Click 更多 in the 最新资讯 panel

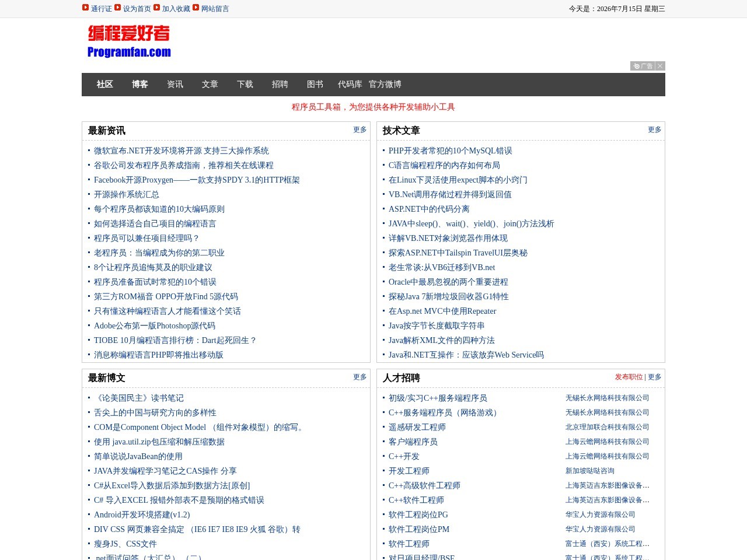tap(360, 129)
